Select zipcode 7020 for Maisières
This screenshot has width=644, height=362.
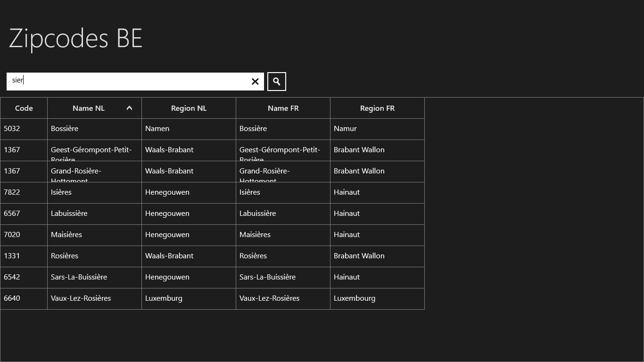pyautogui.click(x=12, y=235)
